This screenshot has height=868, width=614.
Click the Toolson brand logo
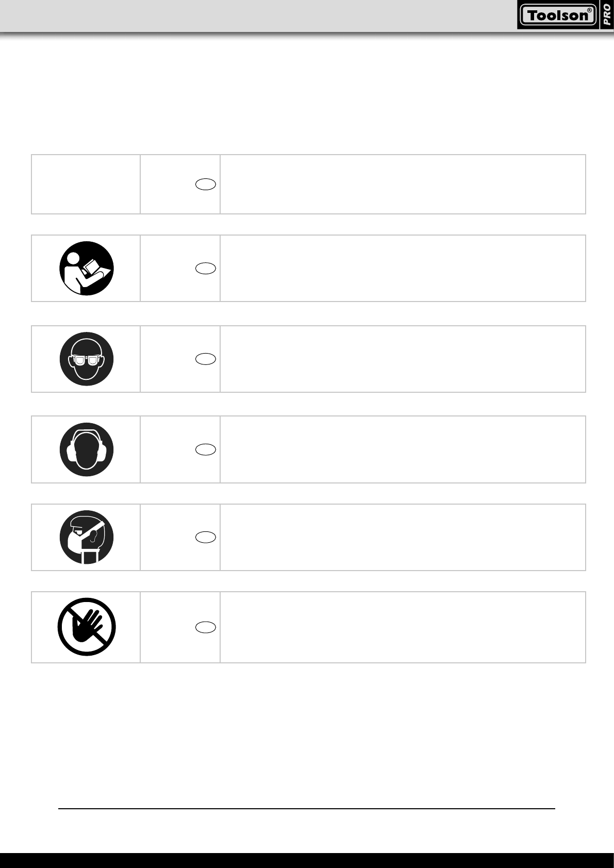(558, 15)
